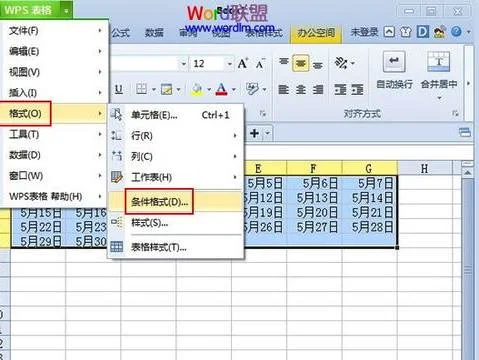Select column H header
This screenshot has width=479, height=360.
click(424, 168)
